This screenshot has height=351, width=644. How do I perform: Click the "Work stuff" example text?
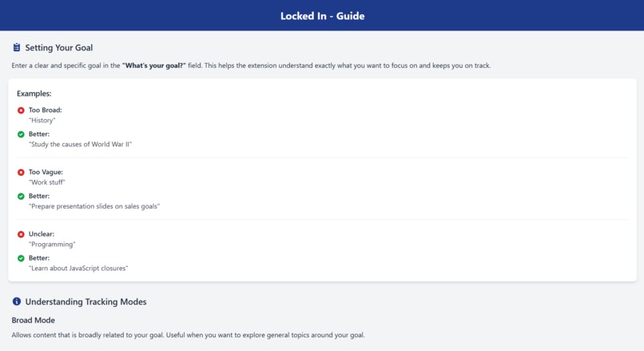pos(47,182)
